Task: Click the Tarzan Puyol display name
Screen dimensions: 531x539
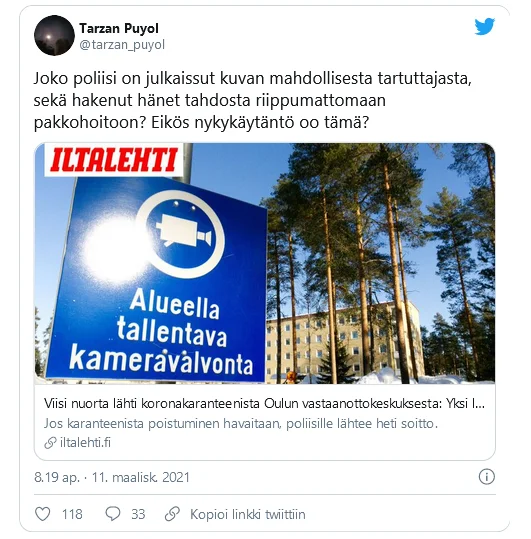Action: click(x=119, y=29)
